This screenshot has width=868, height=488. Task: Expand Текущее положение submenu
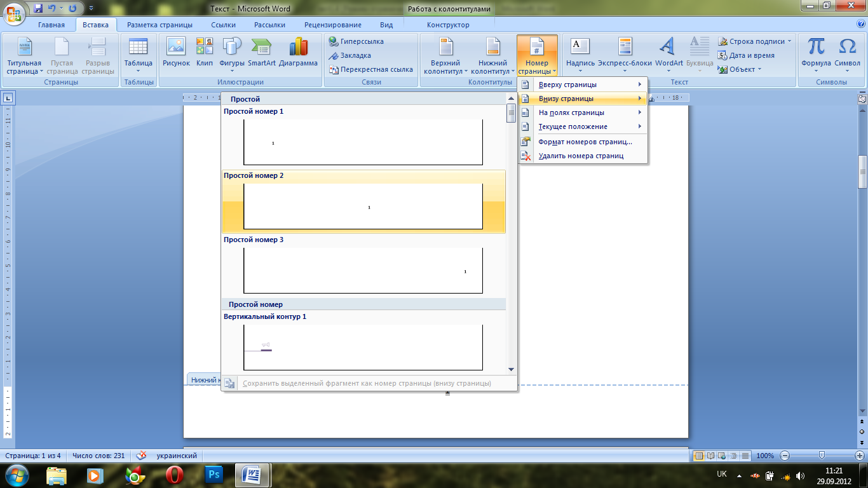click(583, 126)
